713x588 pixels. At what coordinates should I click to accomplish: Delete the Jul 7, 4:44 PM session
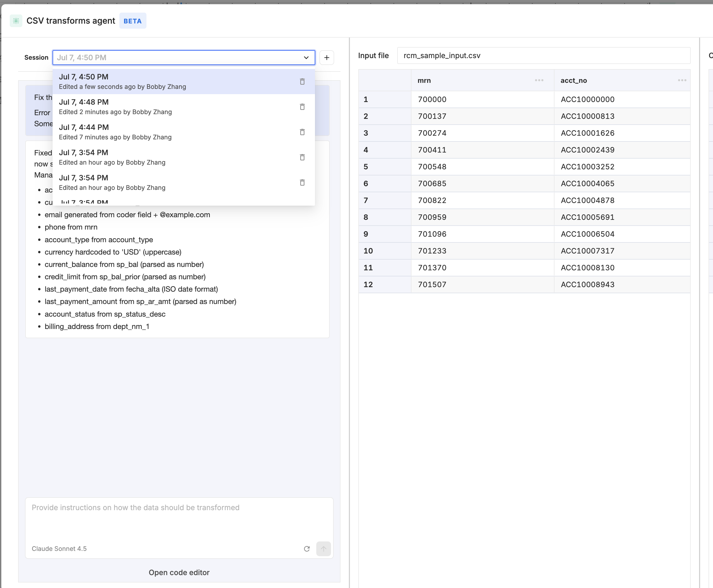tap(302, 132)
